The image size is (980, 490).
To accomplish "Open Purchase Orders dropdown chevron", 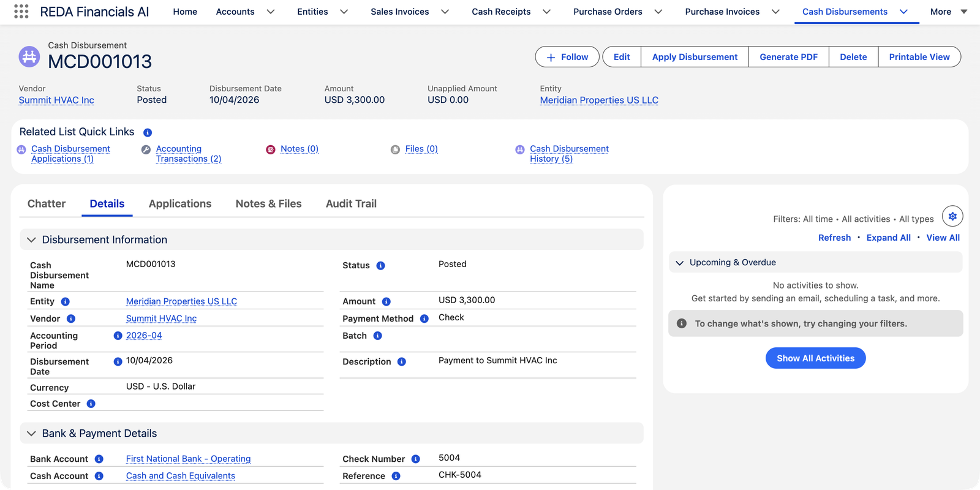I will [x=658, y=12].
